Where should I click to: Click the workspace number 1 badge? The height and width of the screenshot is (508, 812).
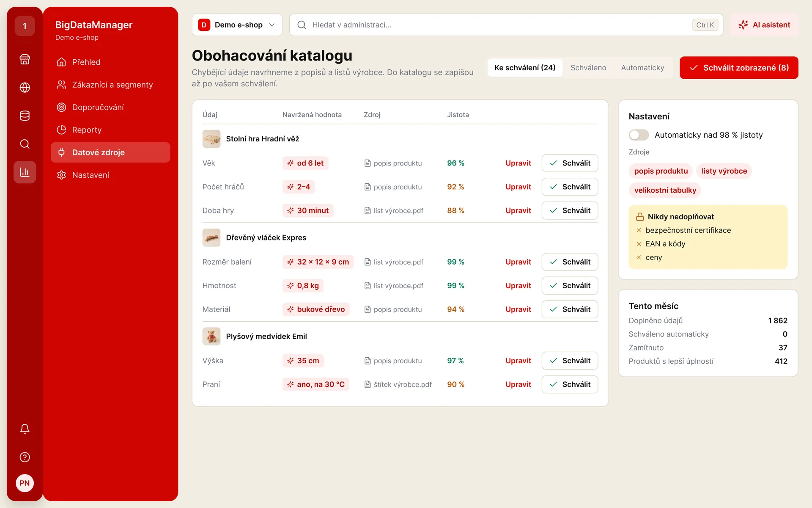pyautogui.click(x=25, y=26)
